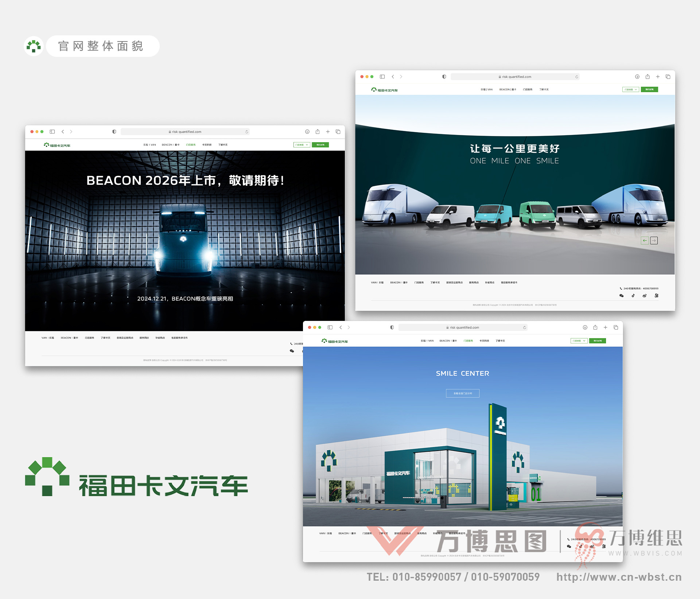Open the Weibo icon in top-right window footer
The height and width of the screenshot is (599, 700).
tap(645, 296)
